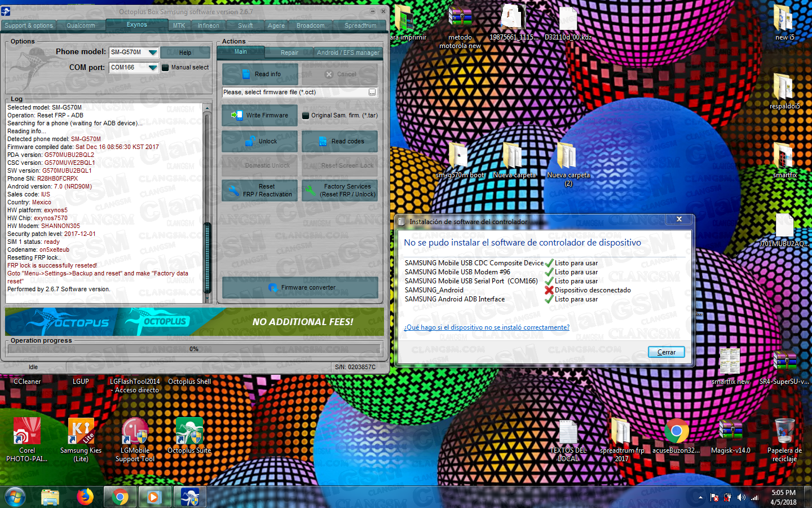Click the Windows Start orb
The height and width of the screenshot is (508, 812).
(15, 497)
